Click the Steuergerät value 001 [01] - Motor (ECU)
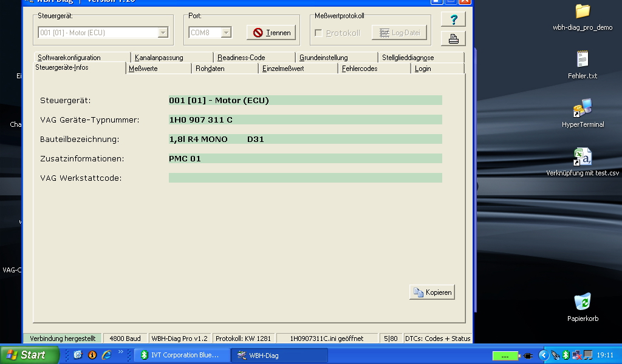 click(x=306, y=100)
